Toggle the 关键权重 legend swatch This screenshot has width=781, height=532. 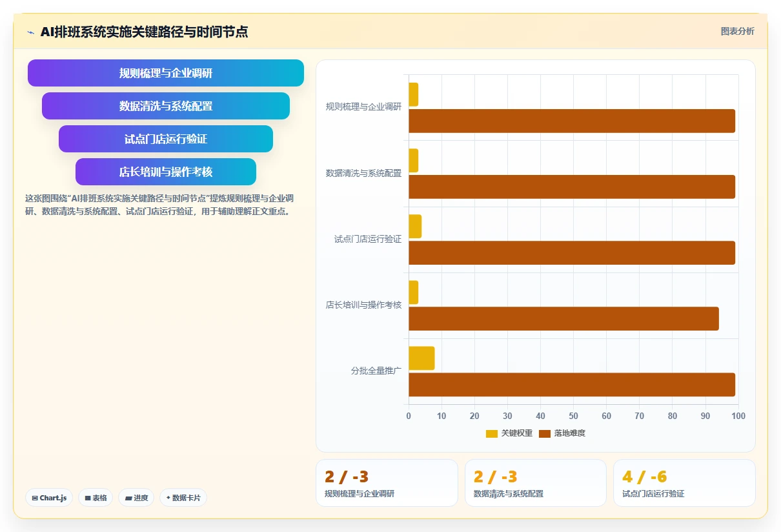[x=492, y=433]
